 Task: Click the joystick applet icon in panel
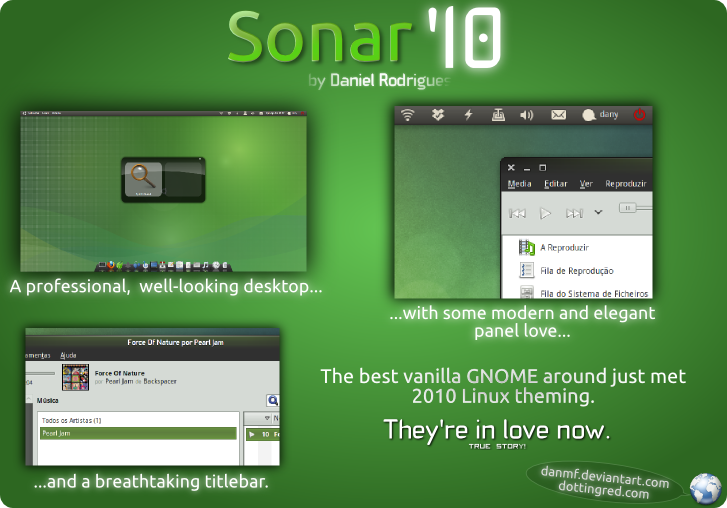pos(498,114)
